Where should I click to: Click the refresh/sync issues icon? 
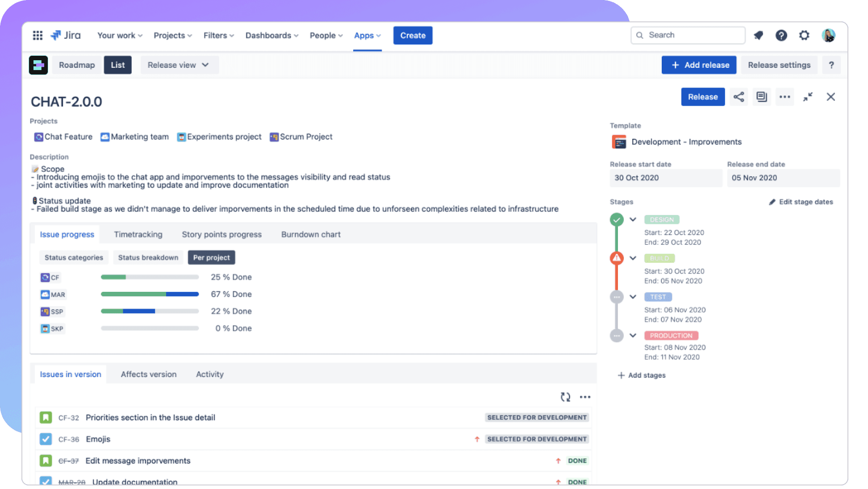pos(565,397)
